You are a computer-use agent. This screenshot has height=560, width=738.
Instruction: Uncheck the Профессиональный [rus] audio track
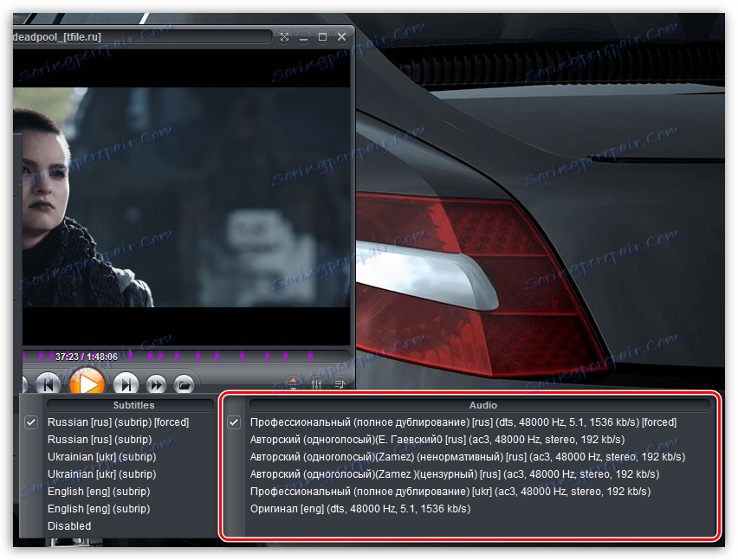pos(232,422)
